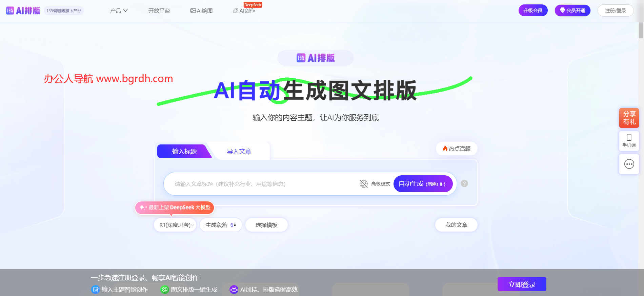Click the 升级会员 button
The image size is (644, 296).
pyautogui.click(x=533, y=11)
